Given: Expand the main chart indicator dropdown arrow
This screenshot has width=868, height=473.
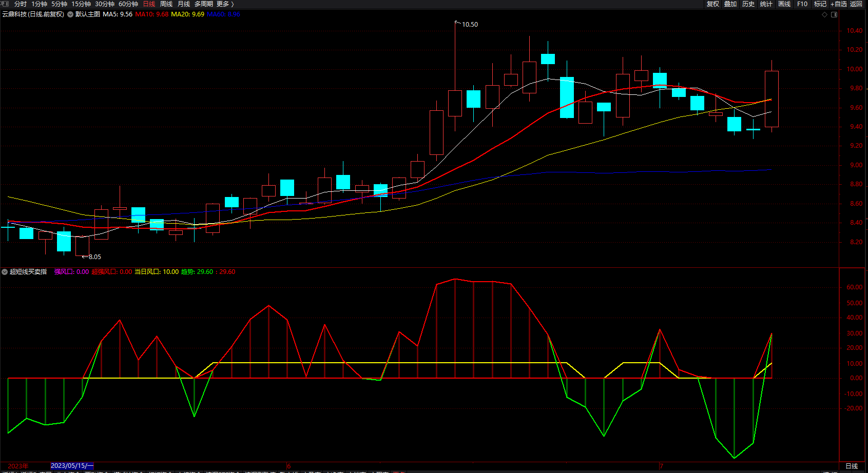Looking at the screenshot, I should [x=70, y=14].
